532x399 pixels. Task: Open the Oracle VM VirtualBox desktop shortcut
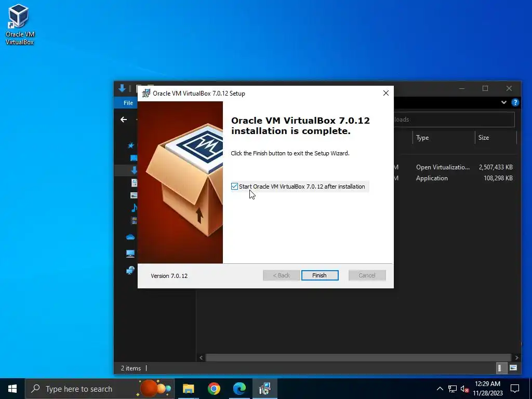tap(20, 24)
